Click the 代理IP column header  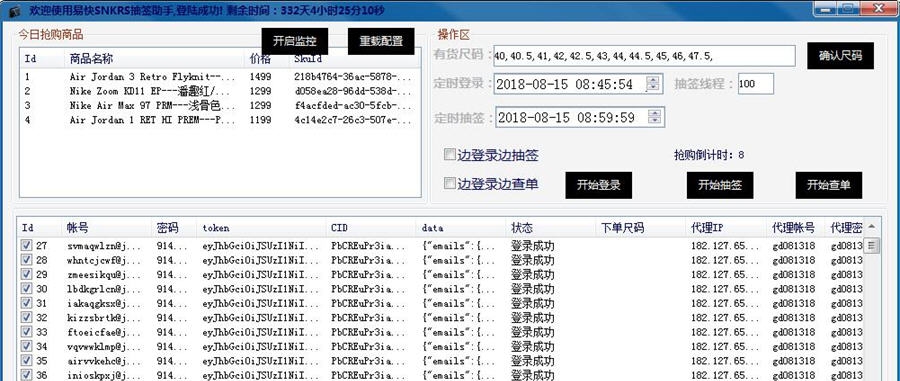click(726, 228)
